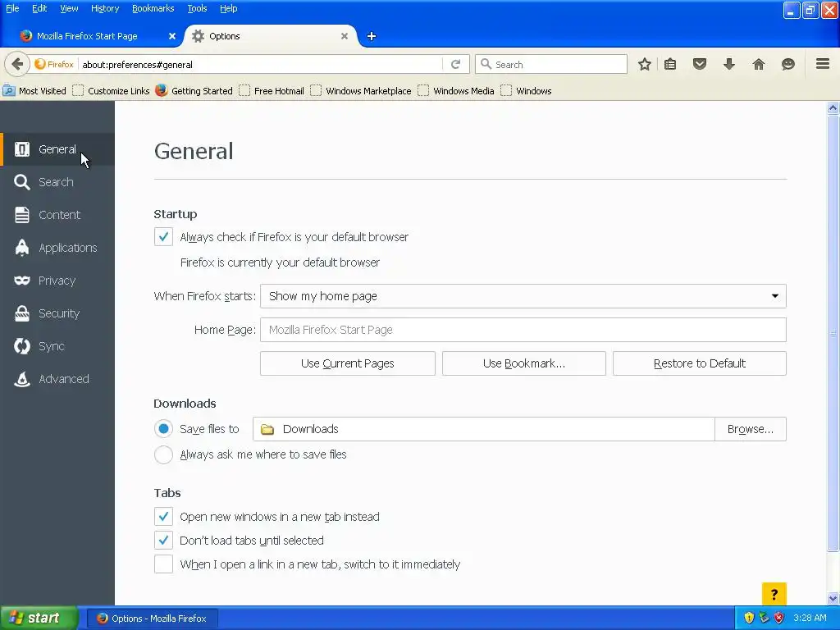The height and width of the screenshot is (630, 840).
Task: Open Content preferences in sidebar
Action: click(x=57, y=215)
